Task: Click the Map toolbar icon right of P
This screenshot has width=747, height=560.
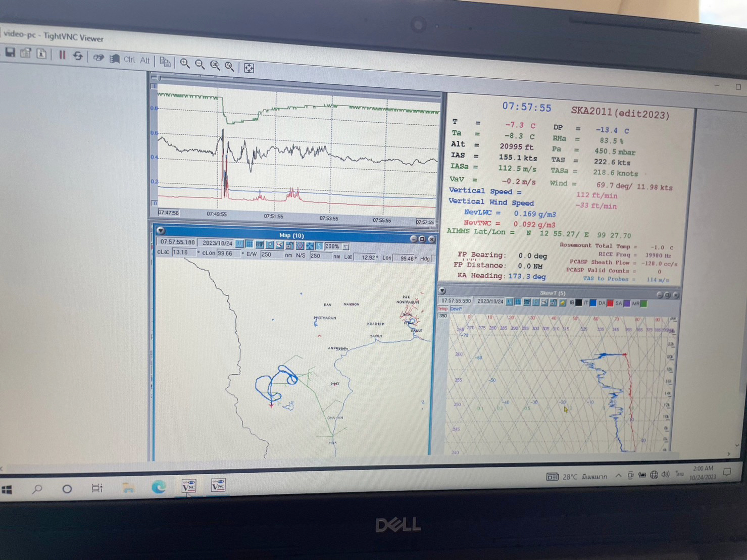Action: (x=280, y=245)
